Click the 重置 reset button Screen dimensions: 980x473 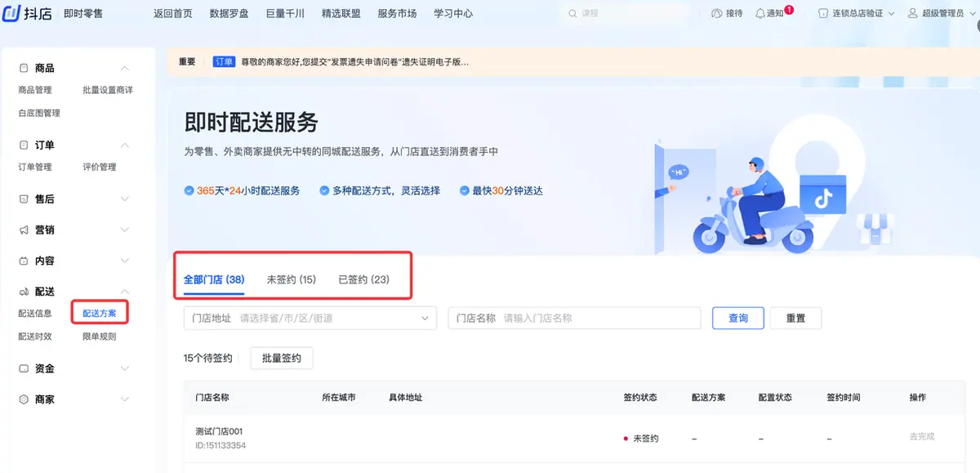click(795, 319)
